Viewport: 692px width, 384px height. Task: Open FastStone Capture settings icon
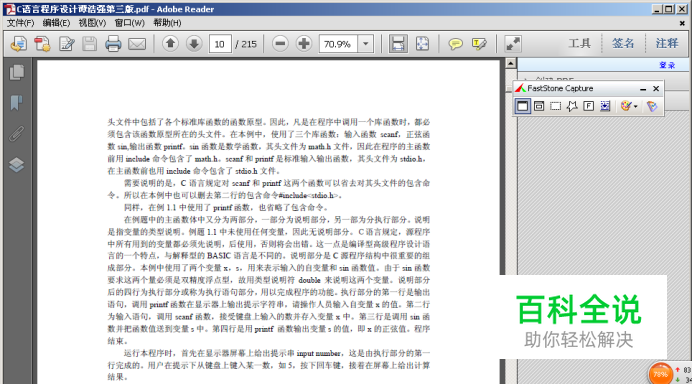tap(652, 106)
